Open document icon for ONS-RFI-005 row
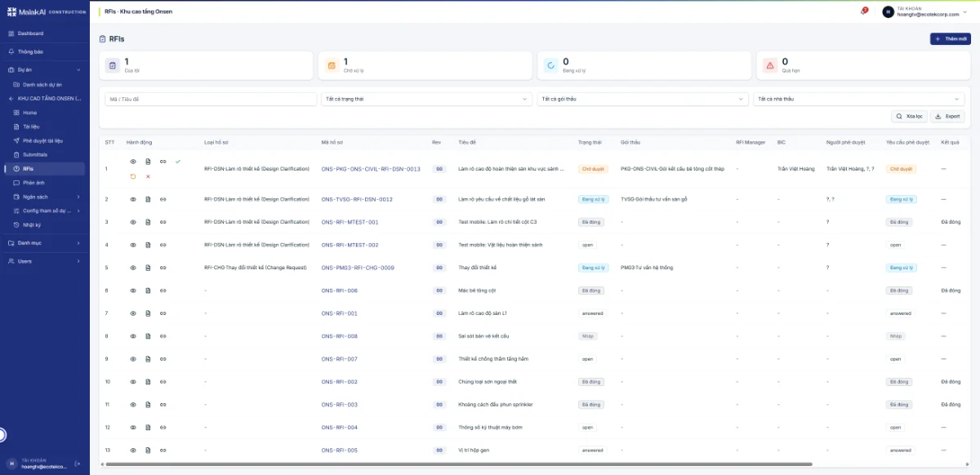This screenshot has width=980, height=475. click(148, 451)
